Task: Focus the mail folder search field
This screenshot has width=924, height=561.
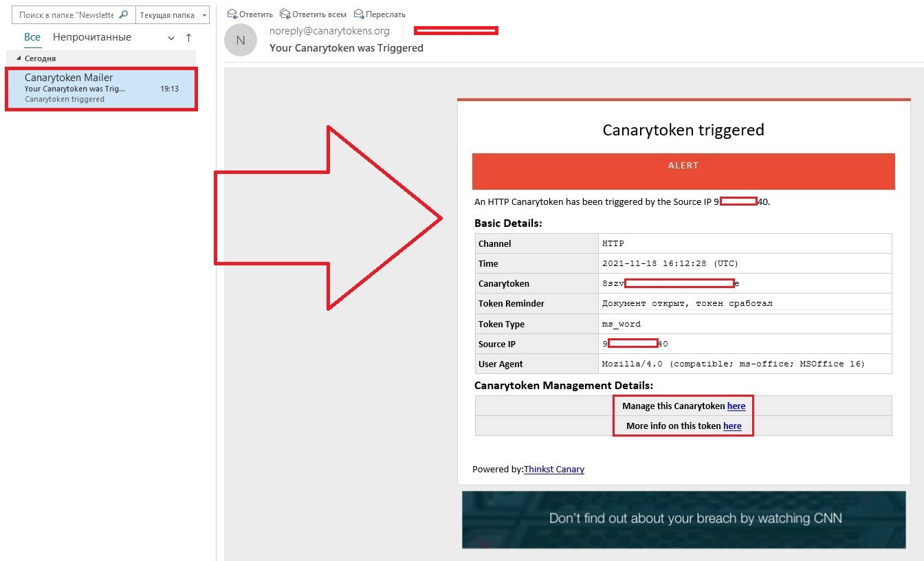Action: [66, 14]
